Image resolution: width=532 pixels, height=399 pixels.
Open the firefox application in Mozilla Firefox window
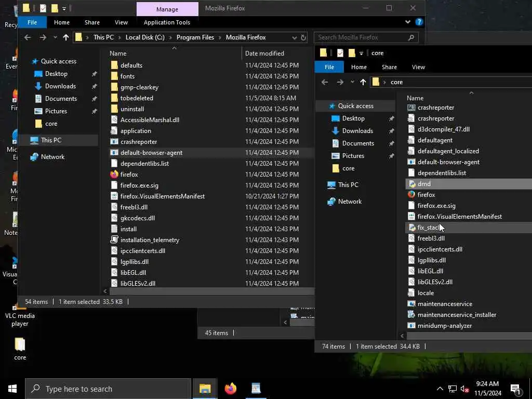pos(129,175)
